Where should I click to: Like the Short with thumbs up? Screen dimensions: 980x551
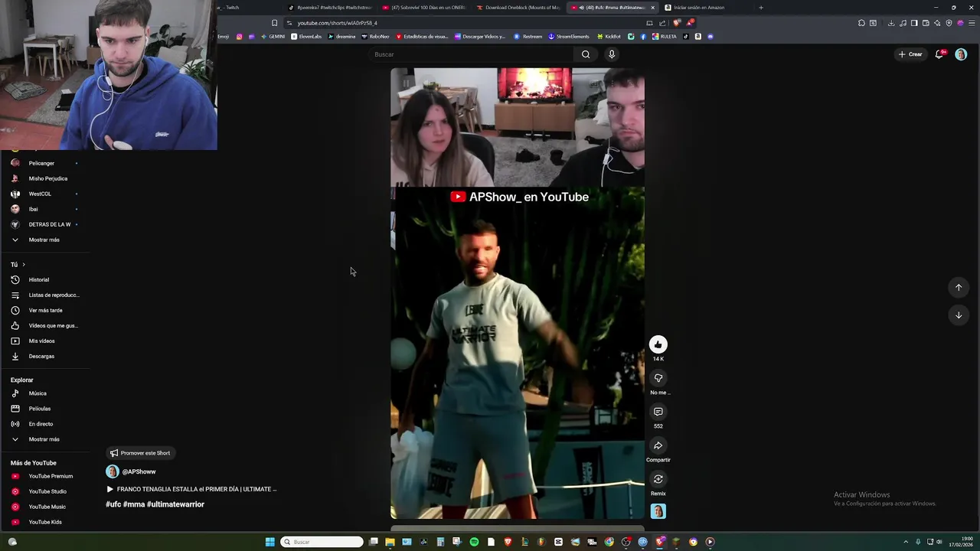pyautogui.click(x=658, y=344)
